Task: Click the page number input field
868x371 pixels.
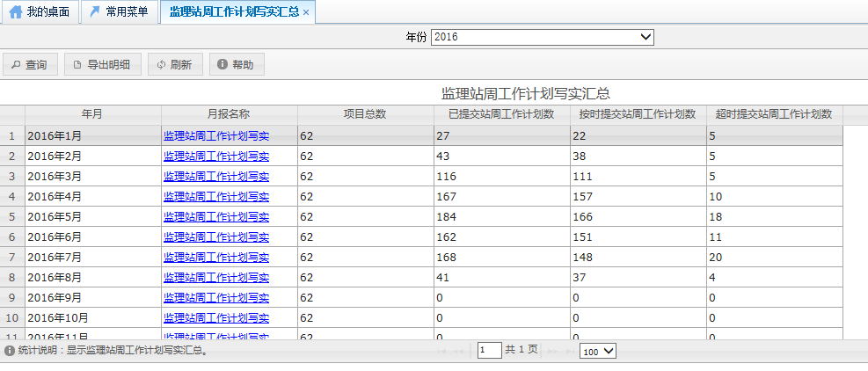Action: point(489,350)
